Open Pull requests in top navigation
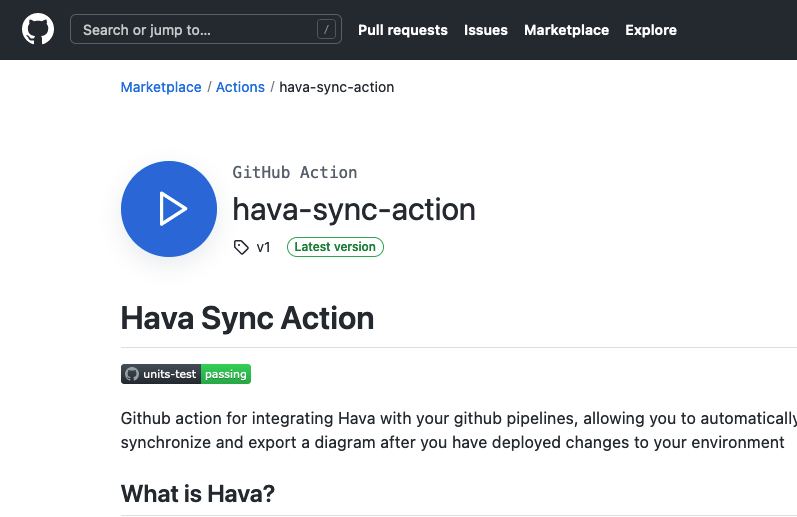 pos(403,30)
